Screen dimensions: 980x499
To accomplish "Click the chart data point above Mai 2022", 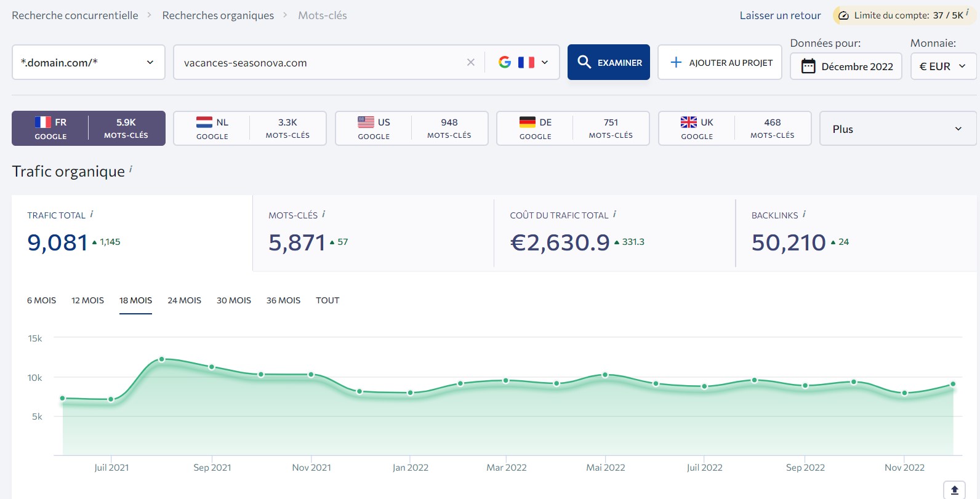I will [605, 374].
